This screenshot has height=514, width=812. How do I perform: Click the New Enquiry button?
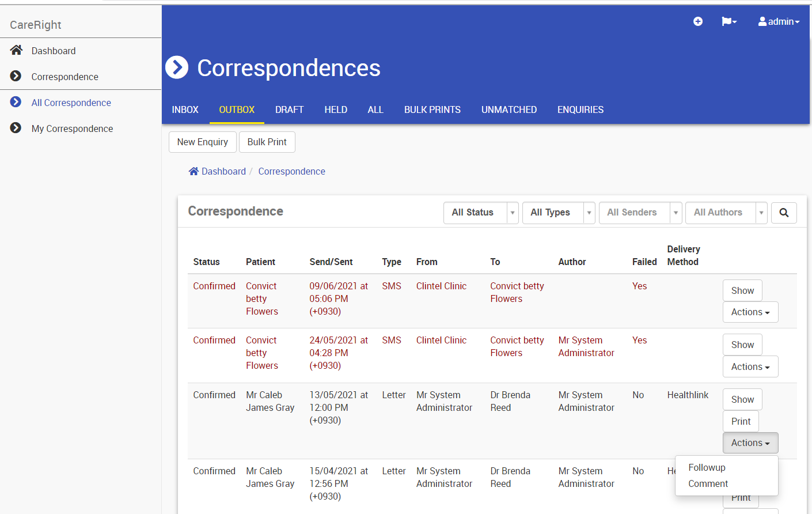tap(203, 142)
